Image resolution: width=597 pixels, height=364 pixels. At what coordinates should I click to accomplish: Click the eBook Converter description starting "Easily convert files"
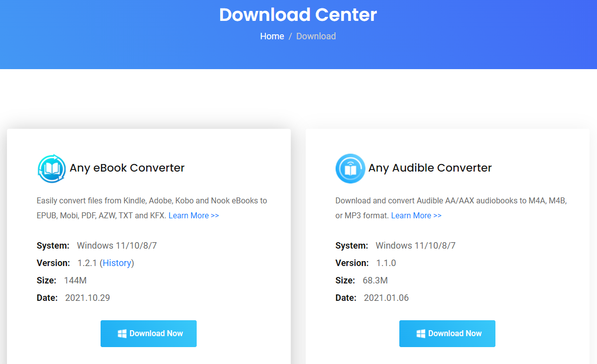point(152,208)
